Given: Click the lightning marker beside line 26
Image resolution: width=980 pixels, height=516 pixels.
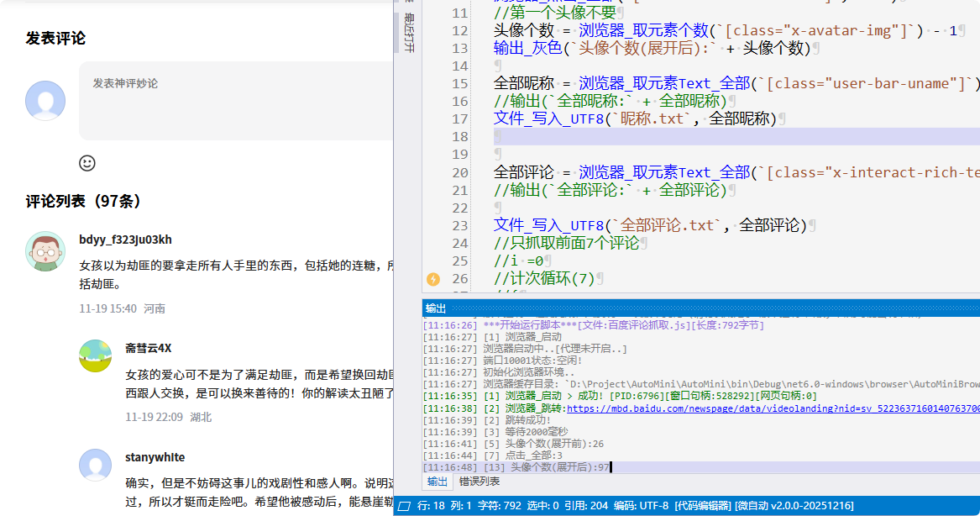Looking at the screenshot, I should click(433, 279).
